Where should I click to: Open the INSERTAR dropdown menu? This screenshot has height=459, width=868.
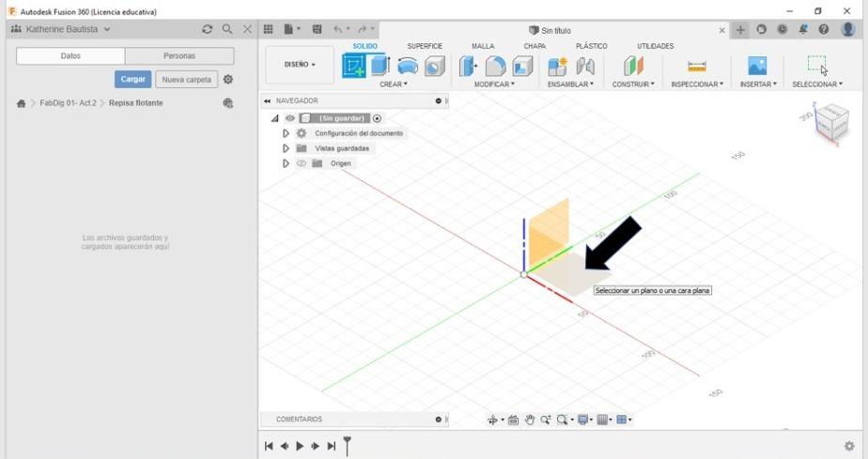758,84
